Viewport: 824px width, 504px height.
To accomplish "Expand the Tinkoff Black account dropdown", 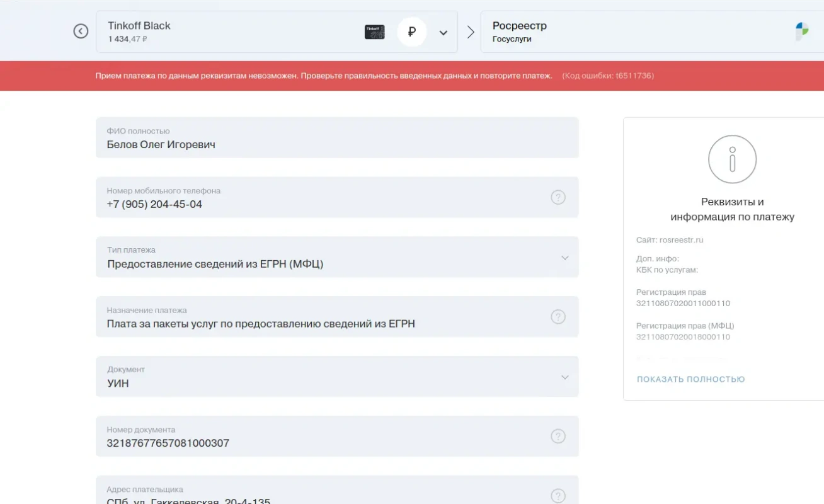I will coord(443,33).
